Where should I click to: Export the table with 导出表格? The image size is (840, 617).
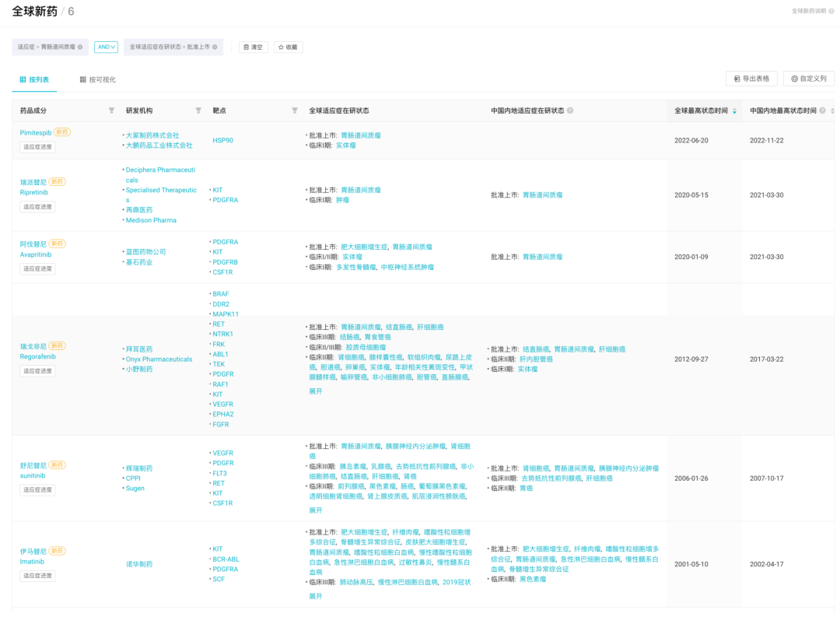tap(751, 79)
